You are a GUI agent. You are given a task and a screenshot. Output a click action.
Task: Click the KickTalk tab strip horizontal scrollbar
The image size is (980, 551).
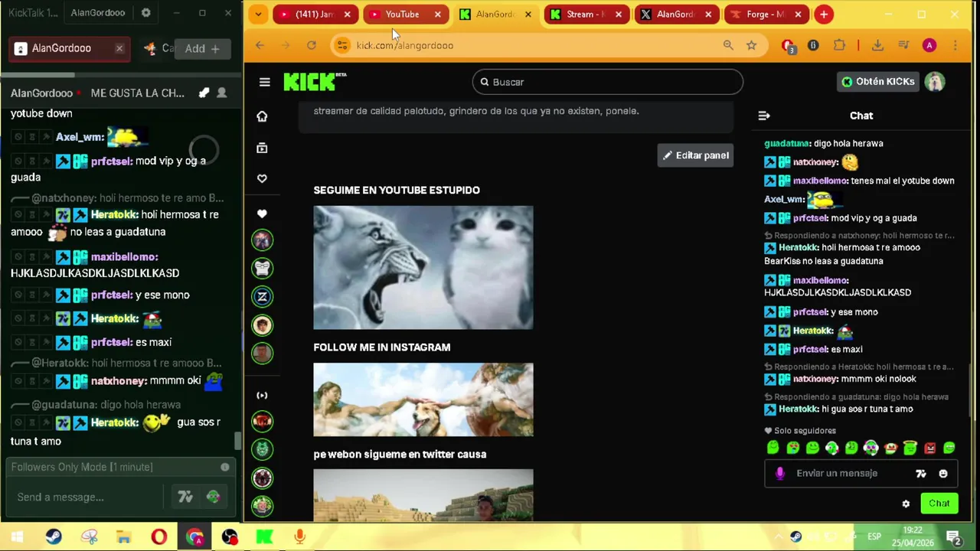(x=38, y=74)
